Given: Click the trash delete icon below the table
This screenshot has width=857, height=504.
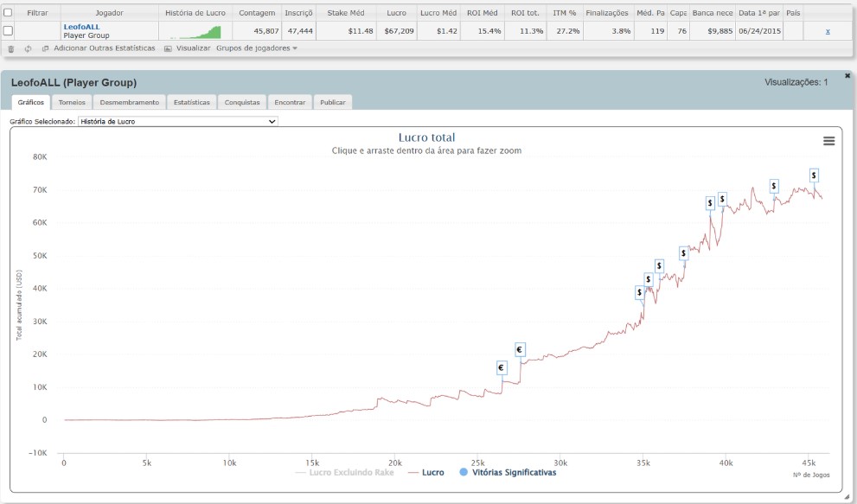Looking at the screenshot, I should pyautogui.click(x=11, y=48).
